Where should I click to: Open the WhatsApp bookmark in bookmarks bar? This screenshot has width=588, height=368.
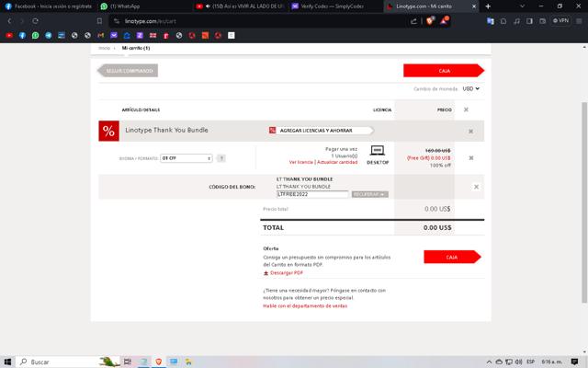35,35
